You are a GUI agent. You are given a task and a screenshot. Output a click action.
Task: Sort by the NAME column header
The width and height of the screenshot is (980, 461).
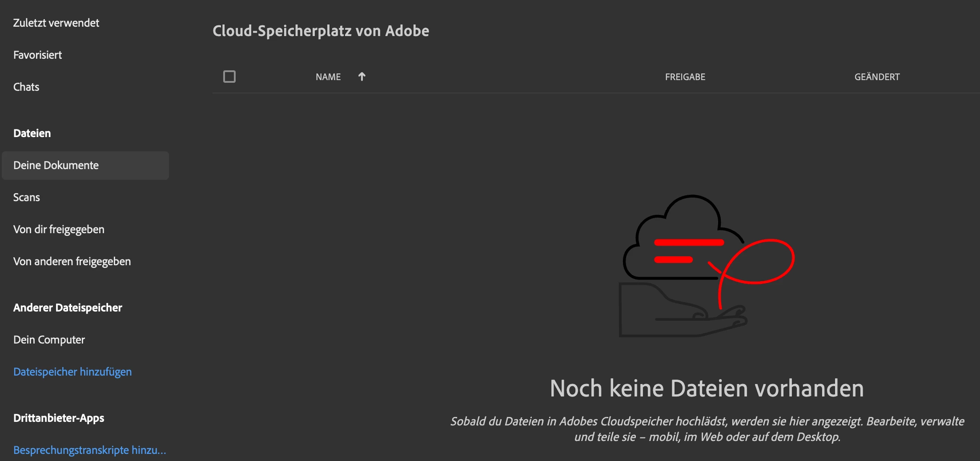point(328,77)
